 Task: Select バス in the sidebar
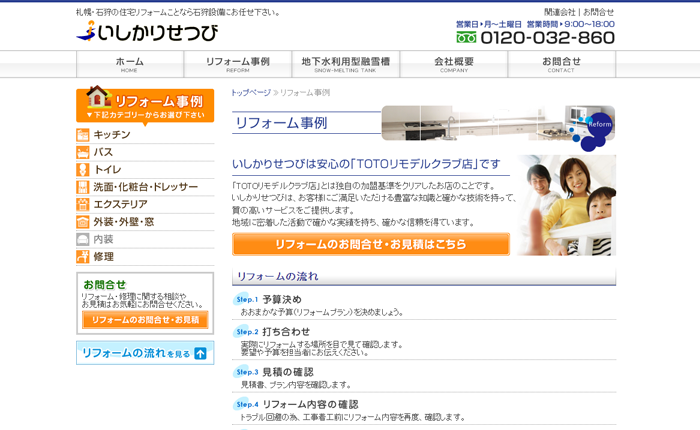click(103, 152)
